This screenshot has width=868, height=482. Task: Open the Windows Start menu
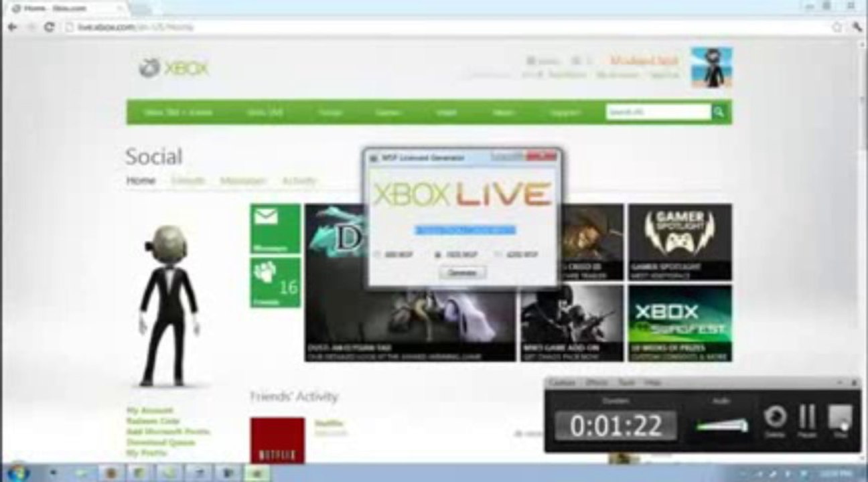click(x=18, y=472)
